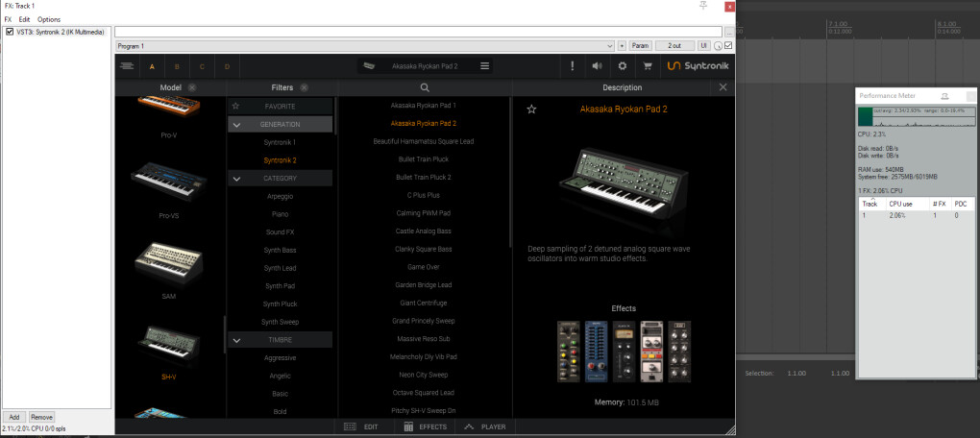Toggle the FAVORITE filter star
The width and height of the screenshot is (980, 438).
tap(235, 107)
